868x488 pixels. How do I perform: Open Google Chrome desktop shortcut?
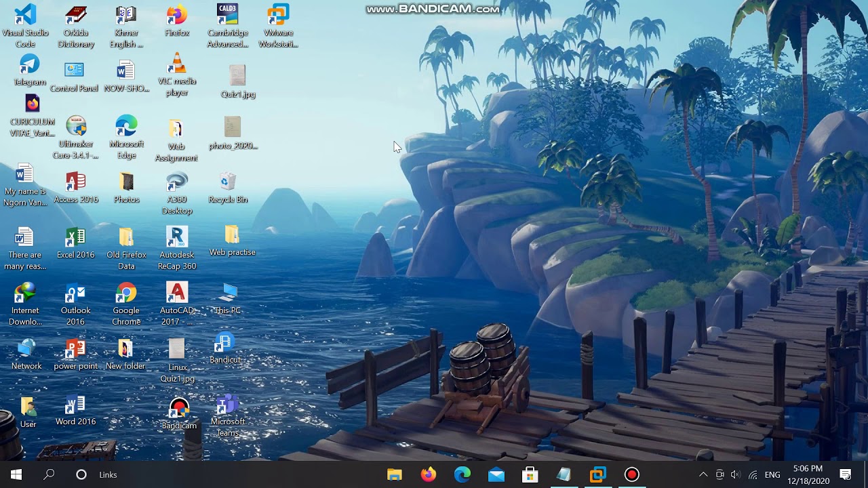point(126,304)
